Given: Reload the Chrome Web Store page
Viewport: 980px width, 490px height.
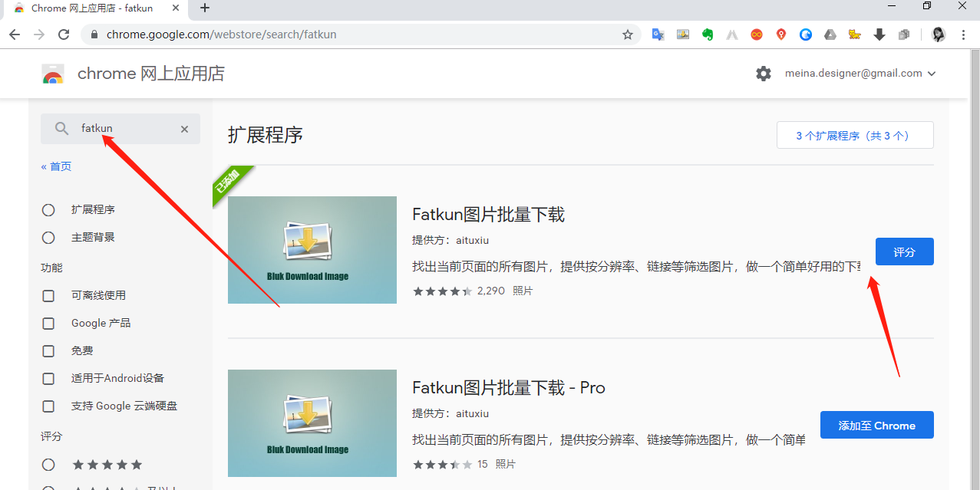Looking at the screenshot, I should [64, 35].
